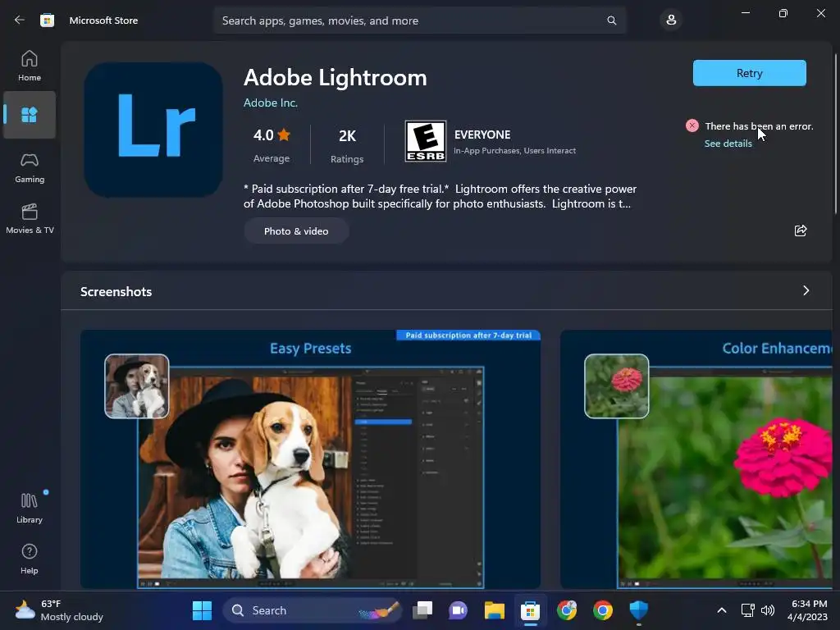Click the Microsoft Store logo icon
Viewport: 840px width, 630px height.
pos(47,21)
